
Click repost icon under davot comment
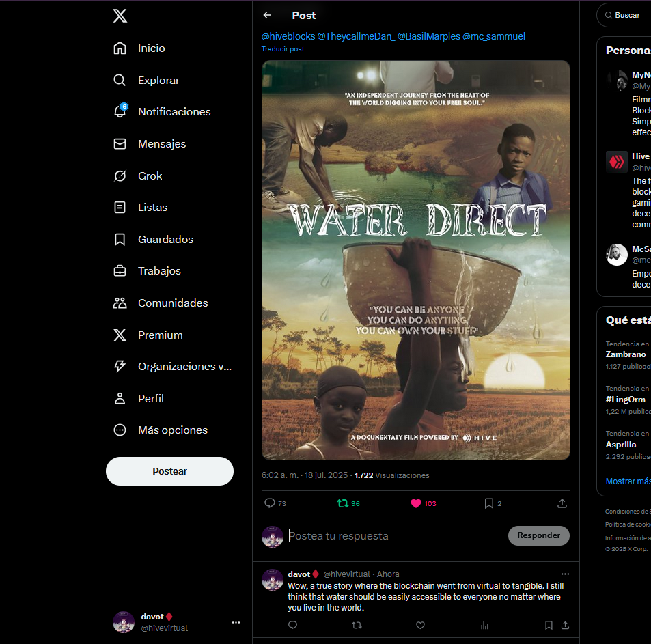pyautogui.click(x=357, y=625)
